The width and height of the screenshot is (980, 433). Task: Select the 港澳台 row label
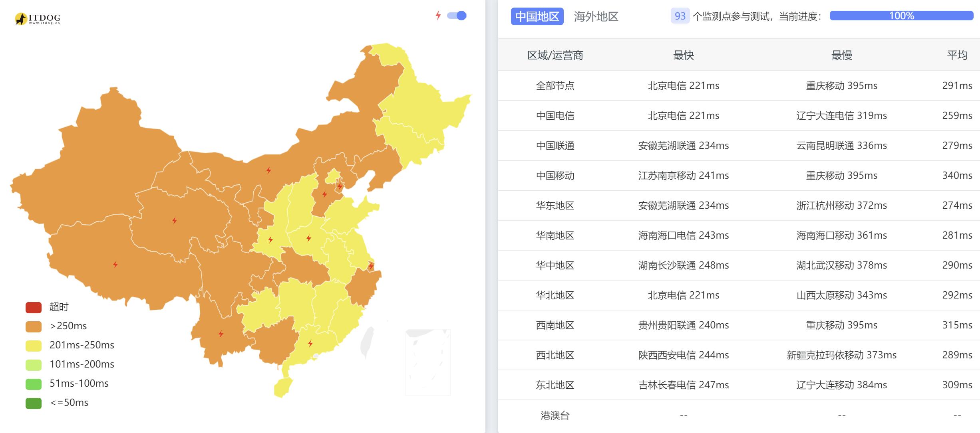coord(555,415)
